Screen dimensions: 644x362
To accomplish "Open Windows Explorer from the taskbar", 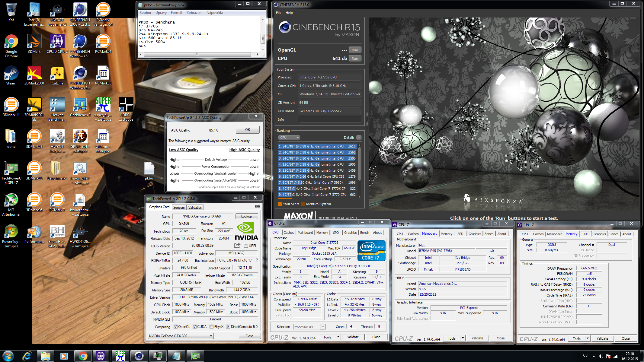I will click(x=46, y=356).
